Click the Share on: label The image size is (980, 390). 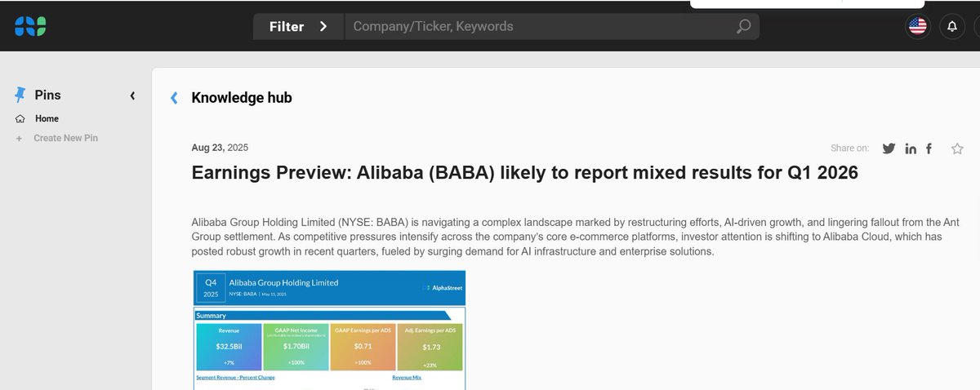pyautogui.click(x=850, y=148)
